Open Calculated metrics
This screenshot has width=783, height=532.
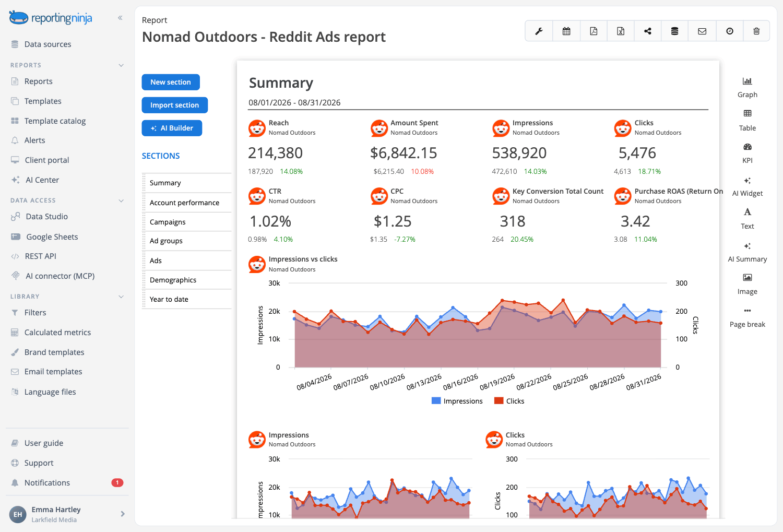click(x=57, y=333)
